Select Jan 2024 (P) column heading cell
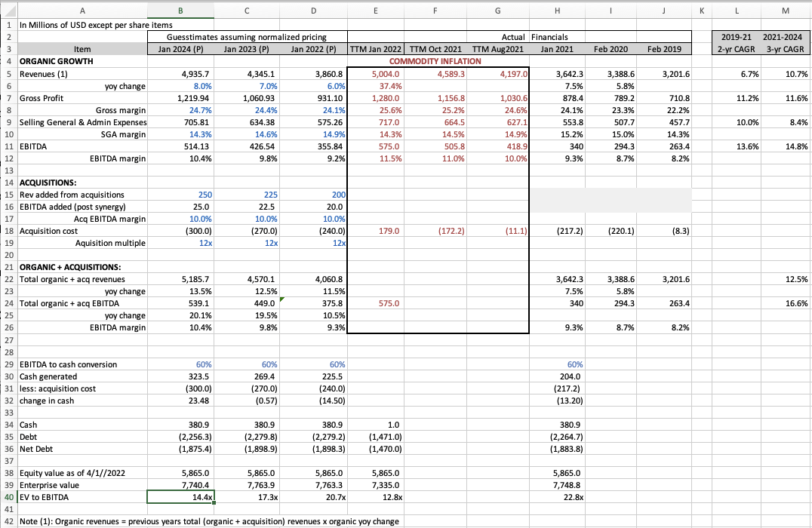This screenshot has height=528, width=812. tap(180, 49)
